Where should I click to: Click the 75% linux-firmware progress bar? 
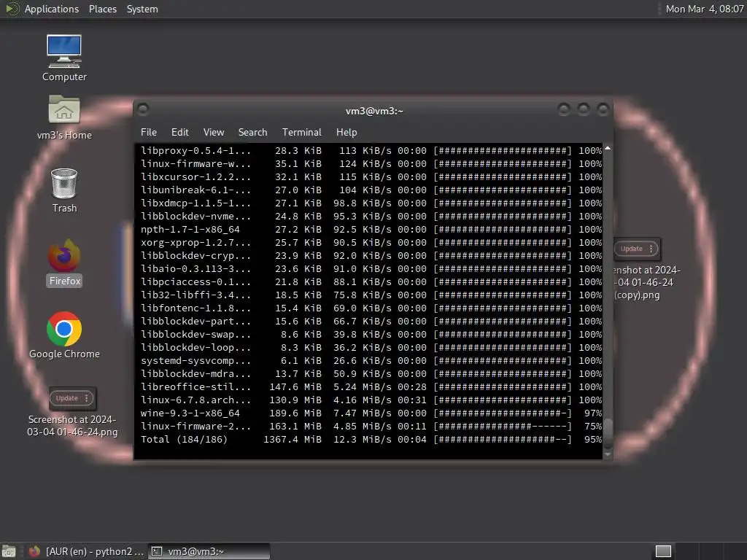point(502,426)
